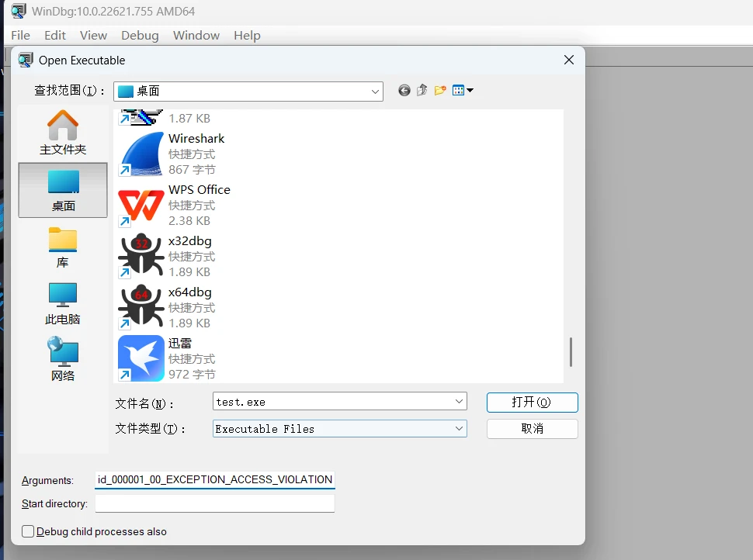Expand the file name dropdown arrow

coord(459,402)
